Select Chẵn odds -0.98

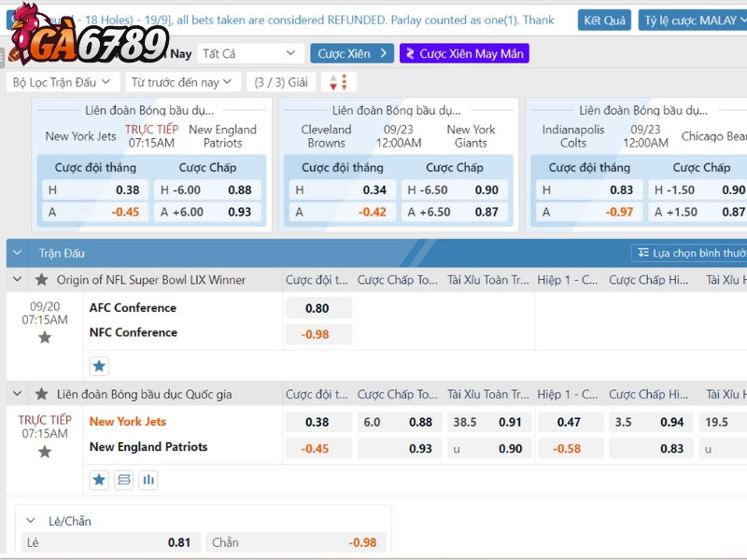point(296,542)
